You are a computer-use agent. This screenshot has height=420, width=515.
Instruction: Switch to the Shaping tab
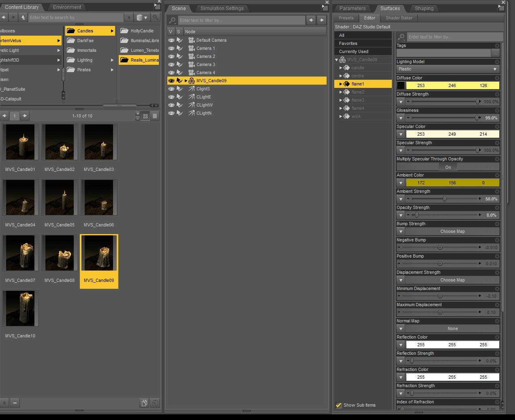[x=424, y=8]
